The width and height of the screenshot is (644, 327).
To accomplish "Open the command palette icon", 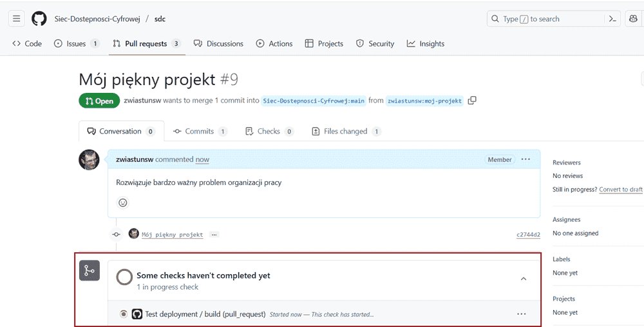I will click(x=614, y=19).
